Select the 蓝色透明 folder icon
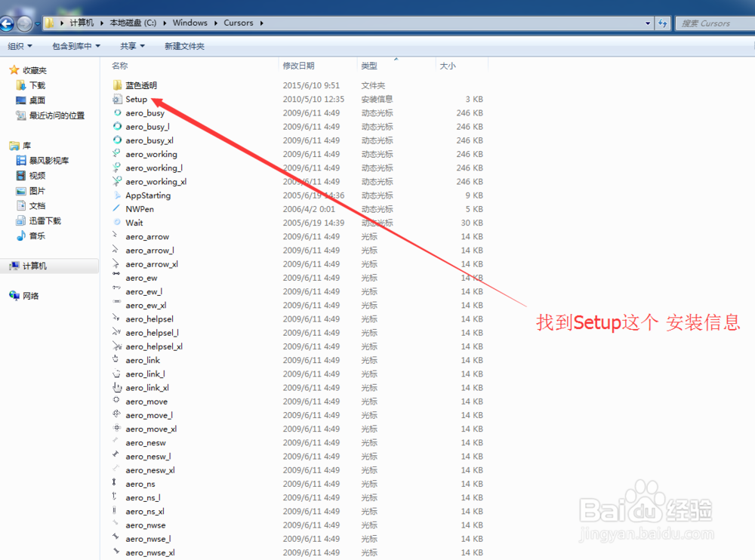755x560 pixels. pyautogui.click(x=117, y=85)
